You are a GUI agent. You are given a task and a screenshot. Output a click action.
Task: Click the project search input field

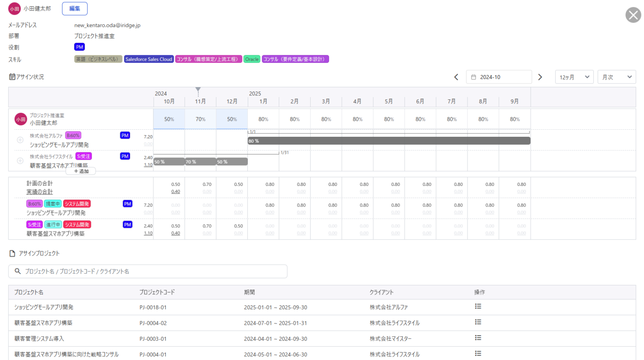pos(148,271)
